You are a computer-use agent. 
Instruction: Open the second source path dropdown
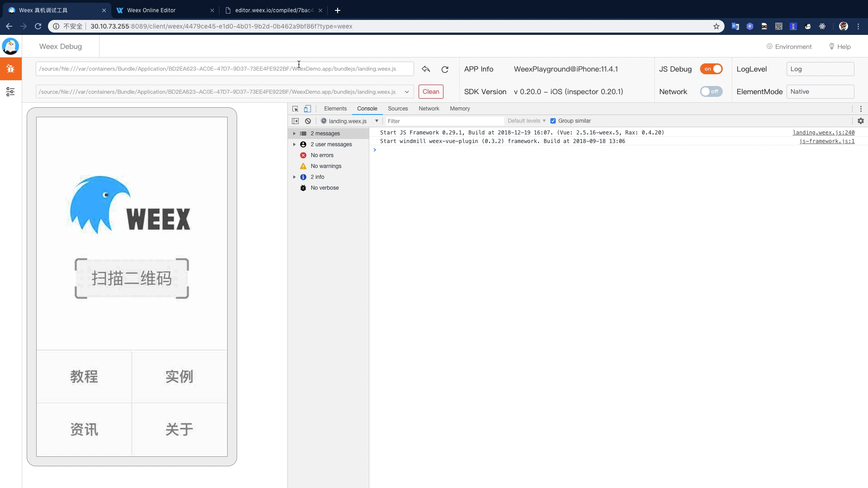click(225, 91)
